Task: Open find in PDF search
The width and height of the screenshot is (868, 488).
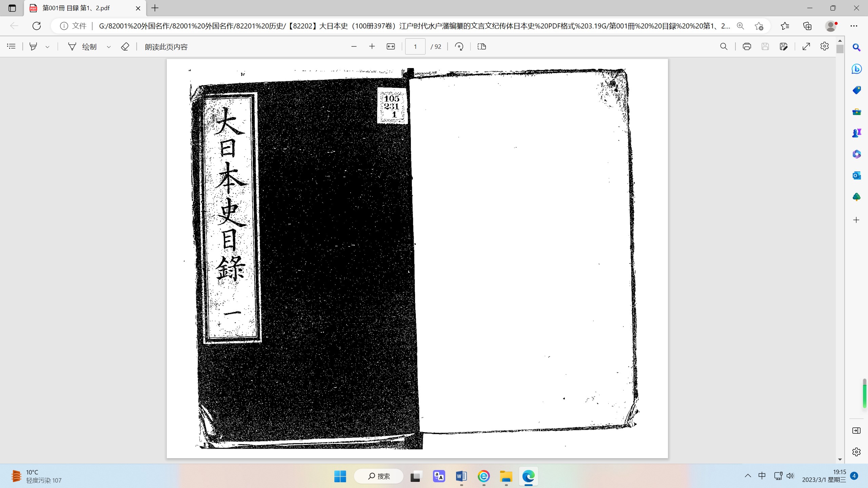Action: (724, 46)
